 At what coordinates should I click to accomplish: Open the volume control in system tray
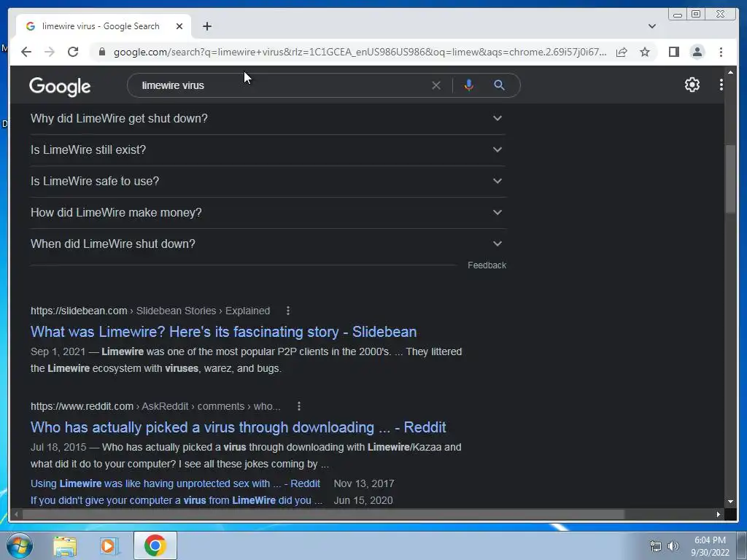(673, 546)
